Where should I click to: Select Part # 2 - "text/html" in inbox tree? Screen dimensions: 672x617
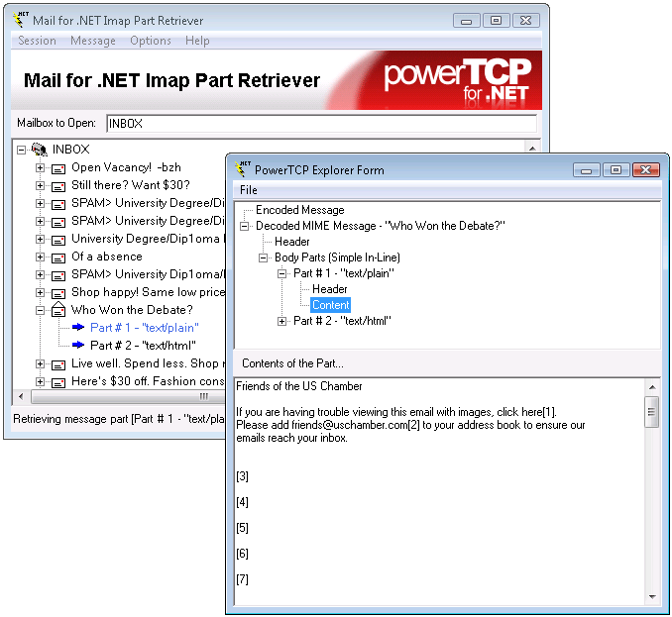coord(143,346)
